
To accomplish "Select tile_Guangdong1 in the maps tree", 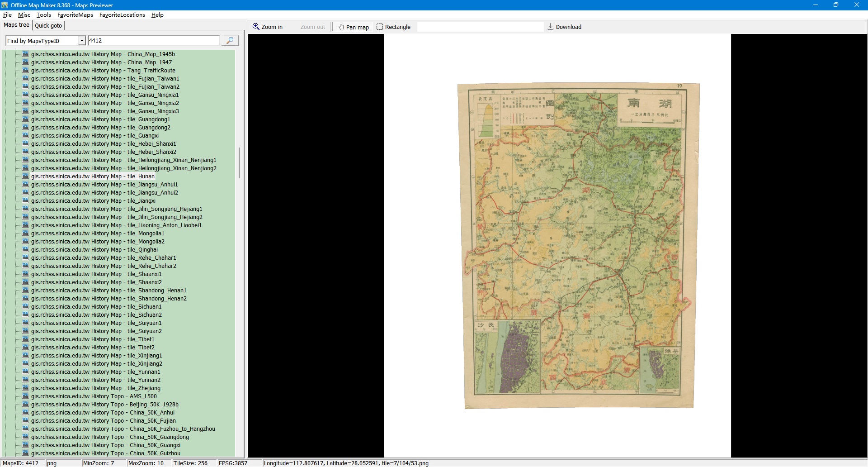I will pyautogui.click(x=100, y=119).
